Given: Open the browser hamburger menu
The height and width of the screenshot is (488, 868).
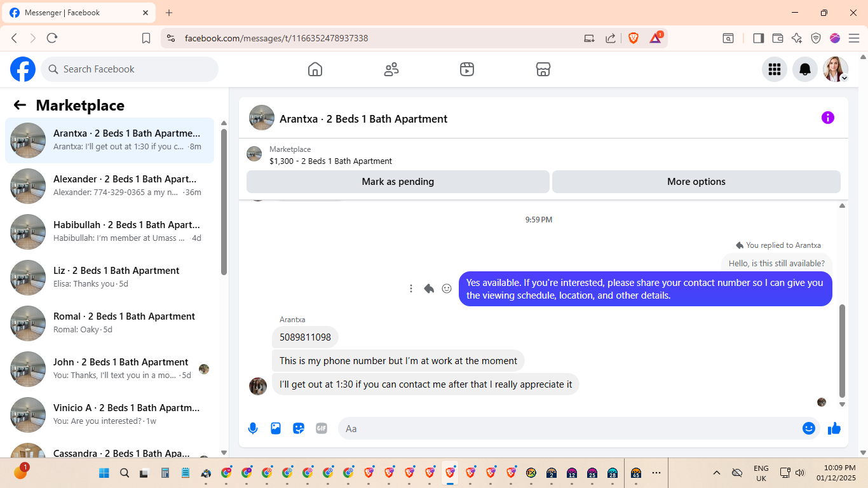Looking at the screenshot, I should [x=854, y=38].
